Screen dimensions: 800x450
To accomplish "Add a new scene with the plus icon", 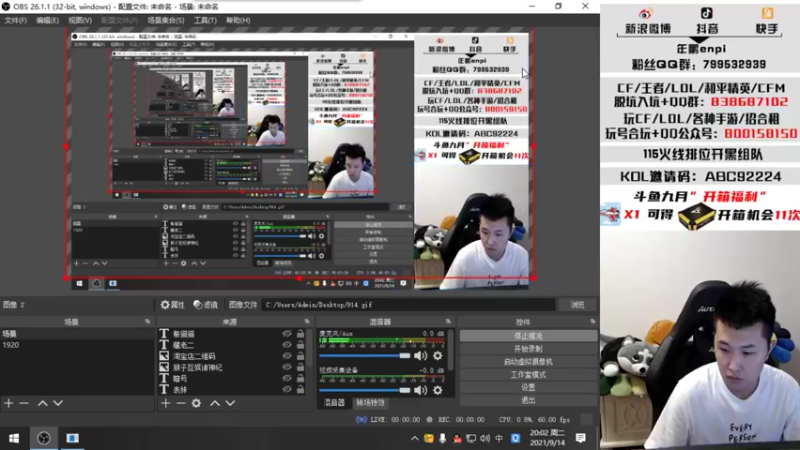I will click(x=9, y=403).
